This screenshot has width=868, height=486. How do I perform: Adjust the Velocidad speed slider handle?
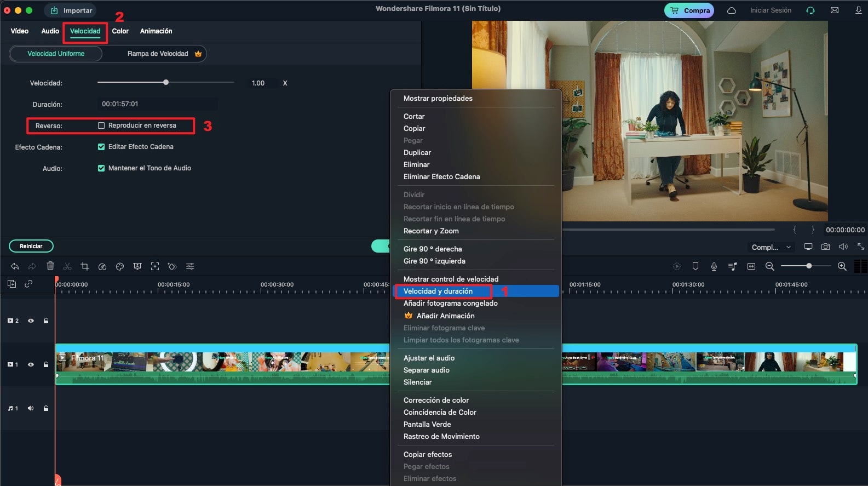point(166,82)
